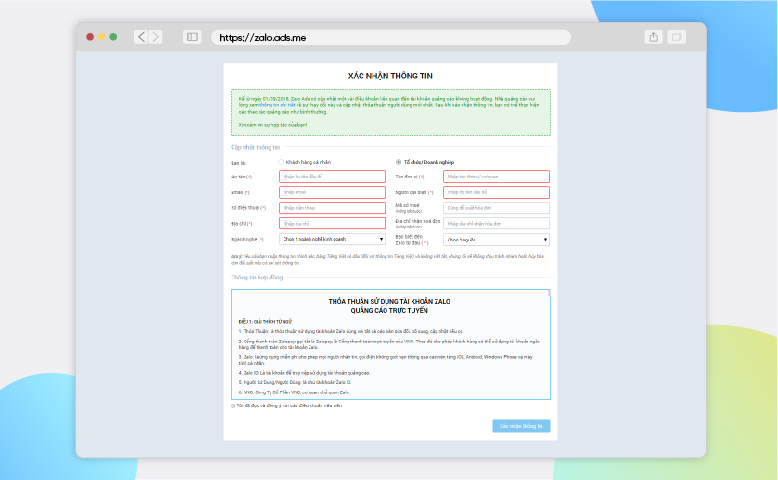Select the 'Tổ chức/Doanh nghiệp' radio option

(398, 162)
